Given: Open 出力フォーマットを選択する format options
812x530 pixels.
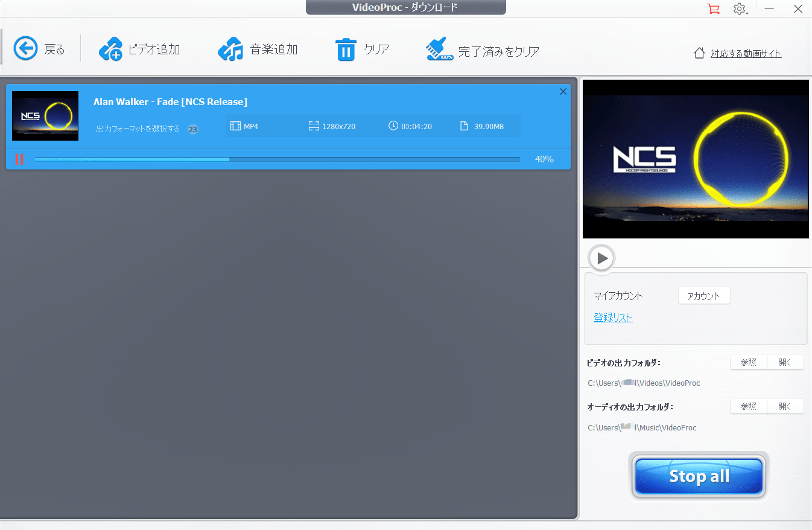Looking at the screenshot, I should click(x=138, y=129).
